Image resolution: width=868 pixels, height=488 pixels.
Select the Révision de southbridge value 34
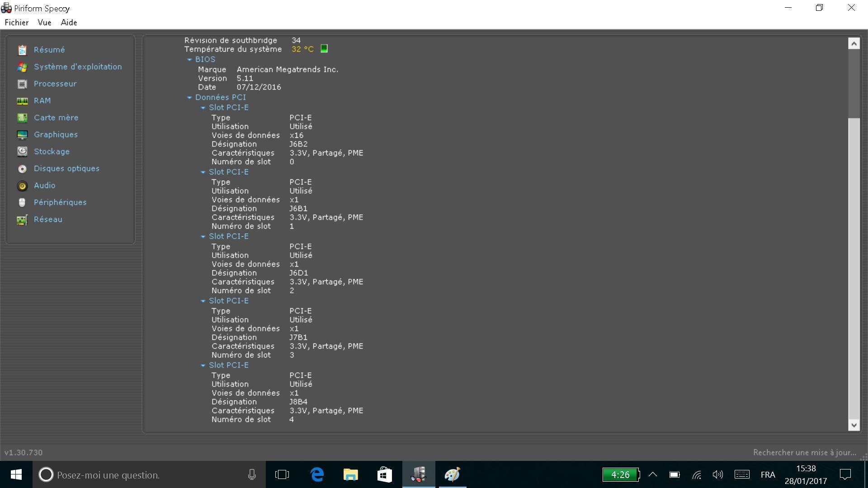296,41
